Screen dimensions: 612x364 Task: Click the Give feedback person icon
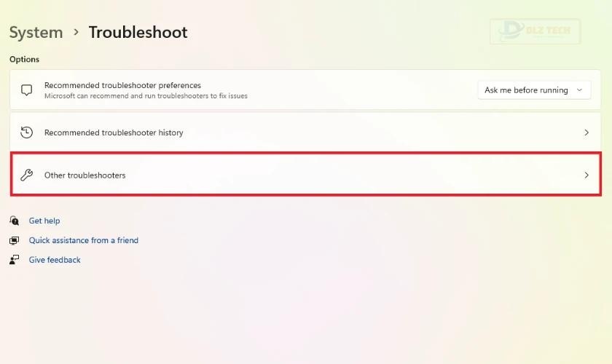[x=14, y=260]
